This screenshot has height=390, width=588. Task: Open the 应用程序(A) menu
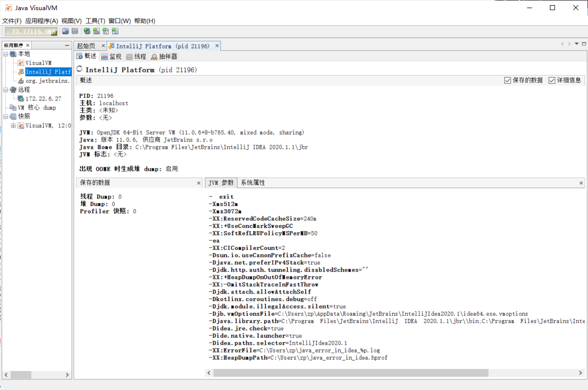[42, 21]
